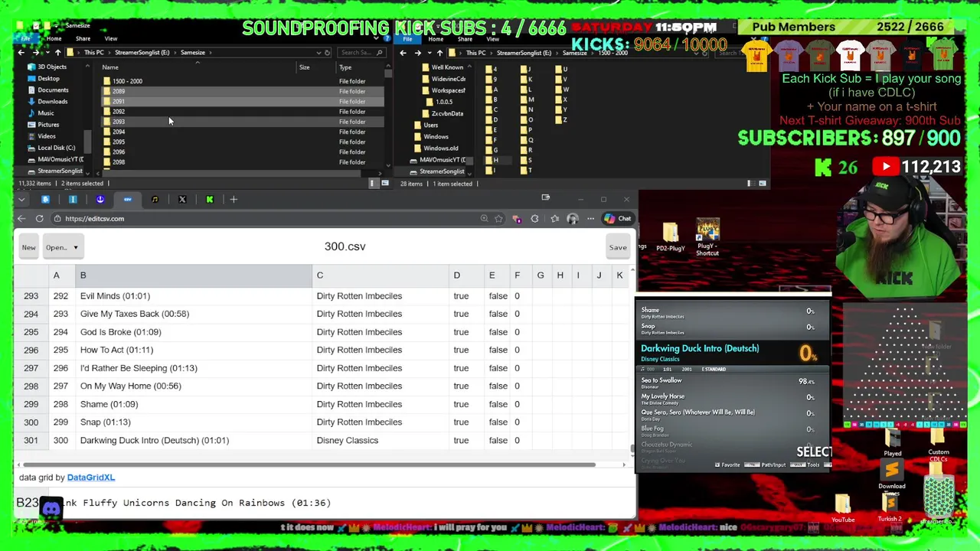Open Downloads in the left navigation pane
Viewport: 980px width, 551px height.
click(x=52, y=102)
